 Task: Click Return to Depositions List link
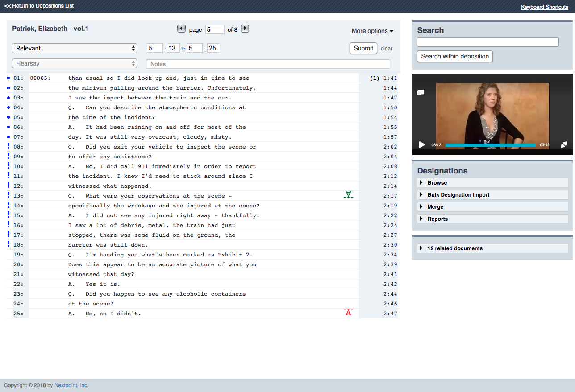(39, 6)
